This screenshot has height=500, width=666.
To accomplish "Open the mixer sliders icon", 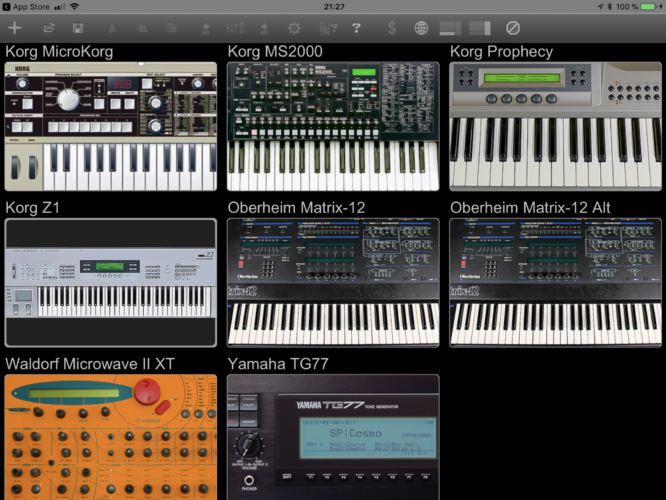I will point(235,28).
